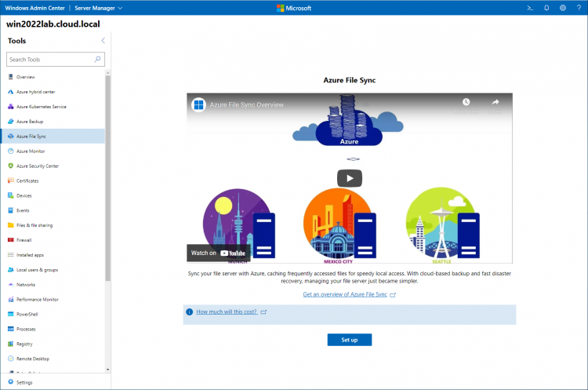
Task: Go to Windows Admin Center home
Action: coord(34,8)
